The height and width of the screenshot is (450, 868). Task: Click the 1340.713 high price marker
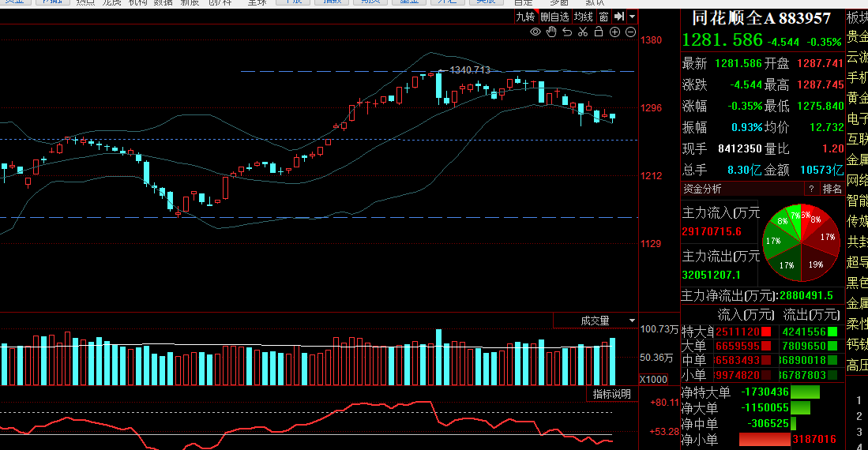469,70
